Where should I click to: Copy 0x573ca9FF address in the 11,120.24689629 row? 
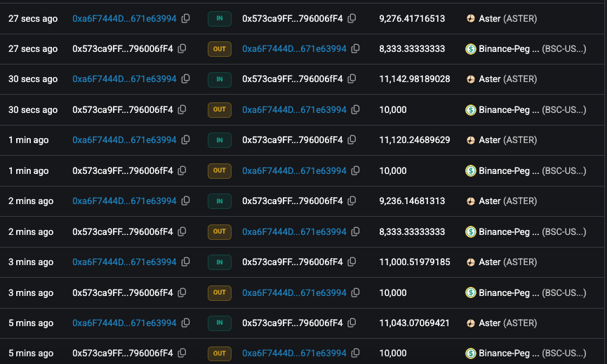352,140
